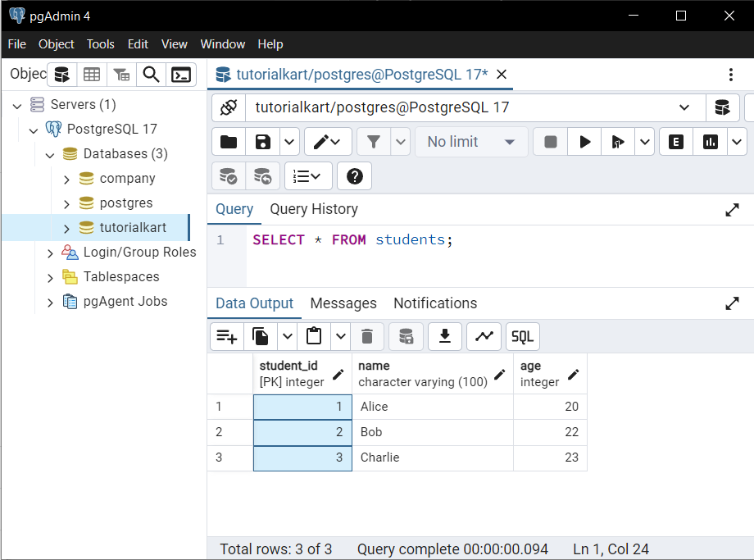Open the Macros list icon

point(308,176)
